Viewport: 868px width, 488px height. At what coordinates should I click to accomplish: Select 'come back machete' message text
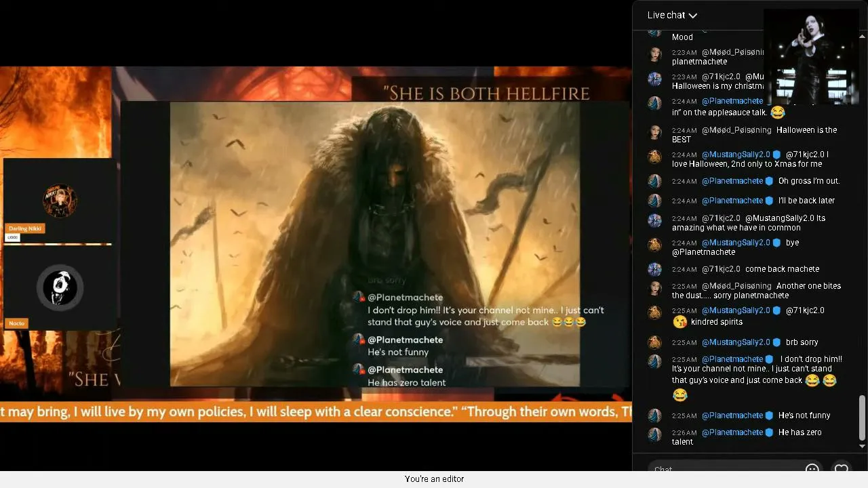click(x=783, y=269)
